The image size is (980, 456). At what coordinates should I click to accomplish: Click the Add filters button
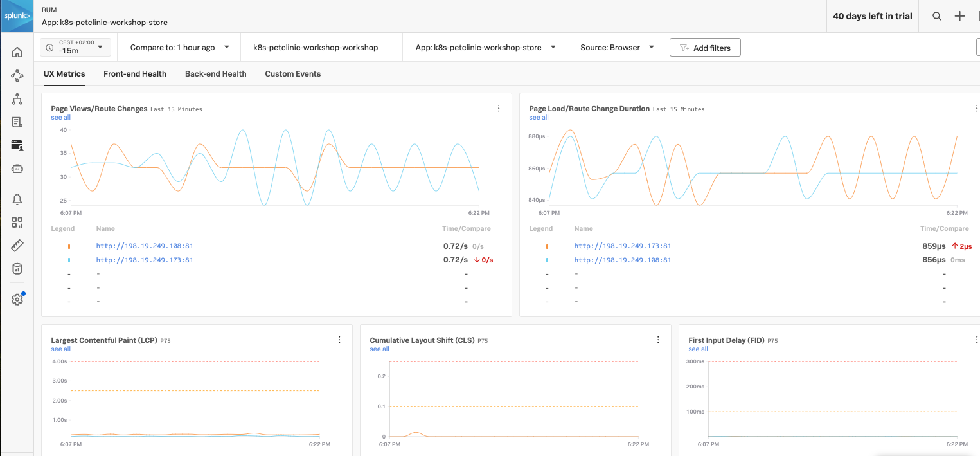(705, 48)
